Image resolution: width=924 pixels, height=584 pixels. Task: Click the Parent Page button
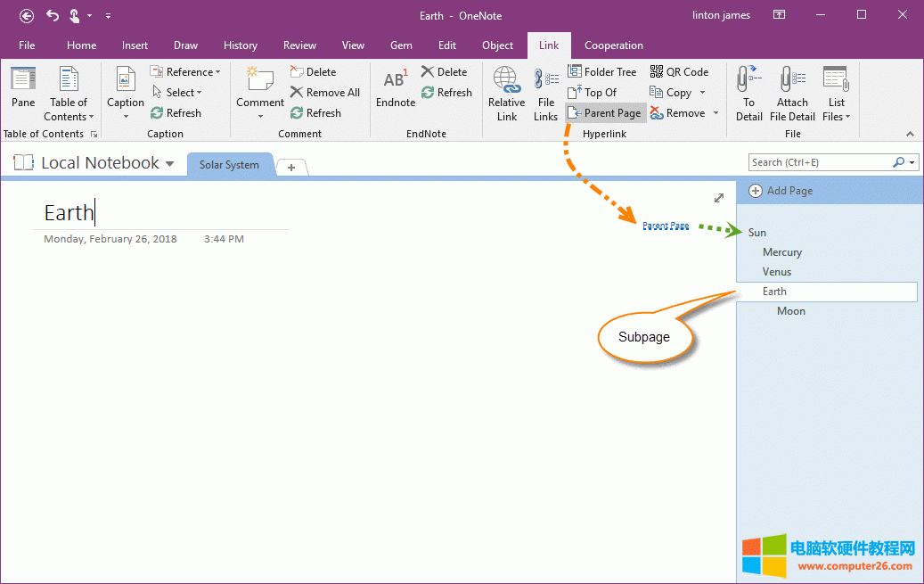pyautogui.click(x=605, y=113)
